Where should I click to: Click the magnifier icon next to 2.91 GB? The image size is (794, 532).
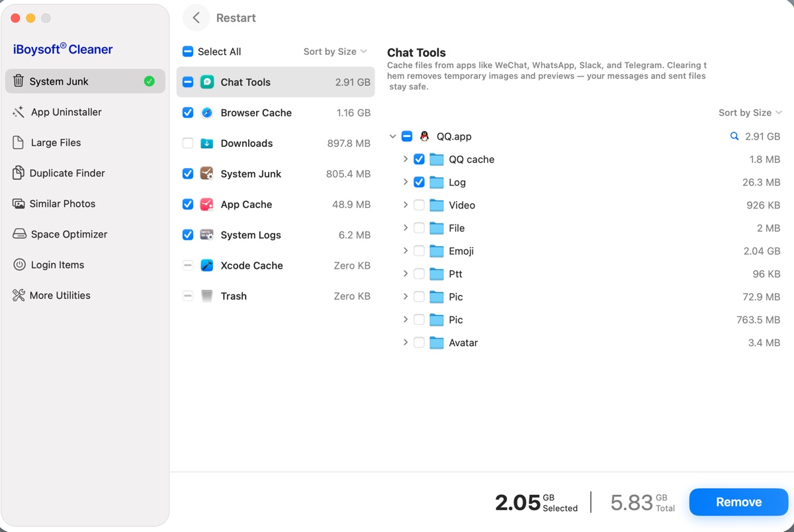coord(734,136)
